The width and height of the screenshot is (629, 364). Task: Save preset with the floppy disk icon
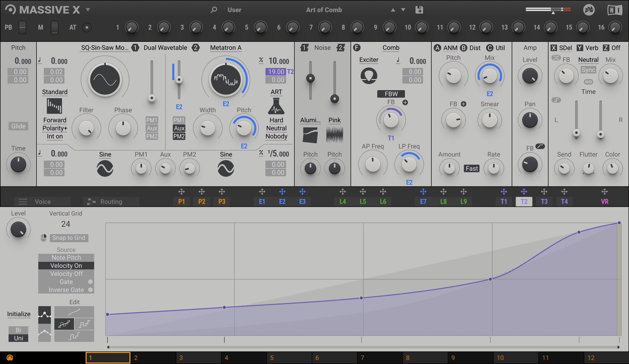(x=419, y=10)
